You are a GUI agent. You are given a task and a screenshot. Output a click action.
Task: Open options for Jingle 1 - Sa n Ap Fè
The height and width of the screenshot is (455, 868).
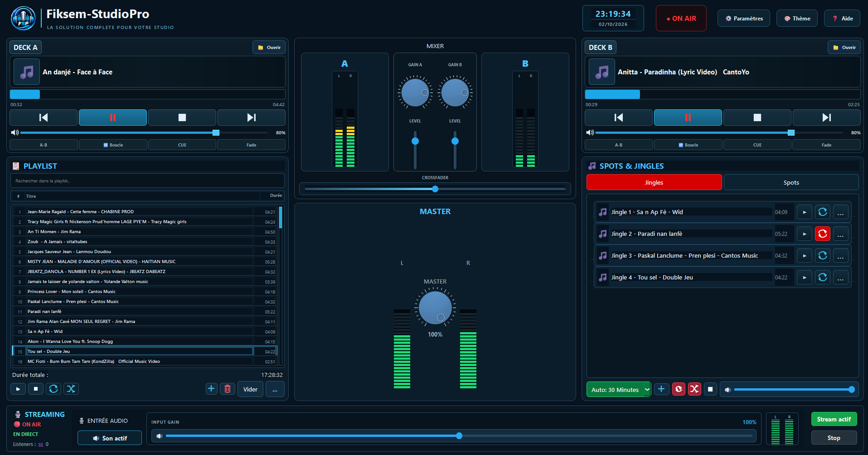click(x=840, y=212)
